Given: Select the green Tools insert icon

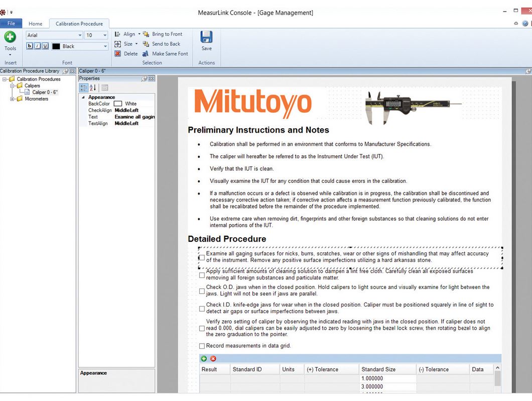Looking at the screenshot, I should click(x=11, y=36).
